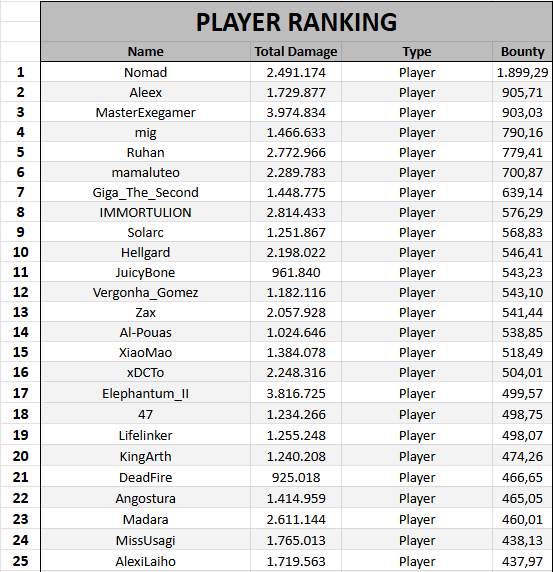Select DeadFire's total damage 925.018

(296, 477)
